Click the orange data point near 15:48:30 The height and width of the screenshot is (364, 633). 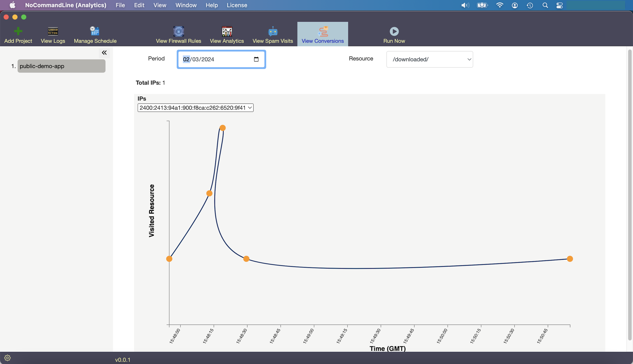click(x=246, y=259)
